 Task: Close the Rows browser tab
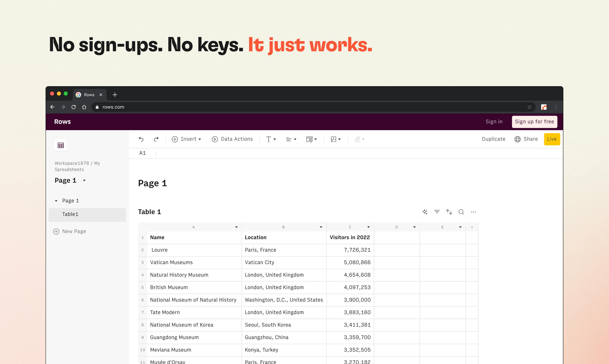point(101,95)
